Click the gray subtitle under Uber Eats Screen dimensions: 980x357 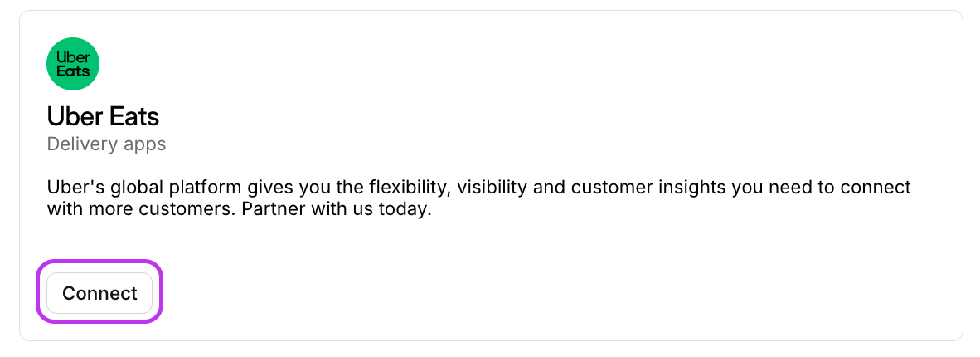[106, 144]
